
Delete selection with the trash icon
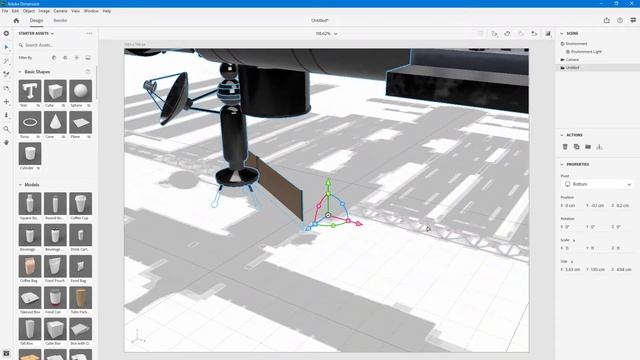pos(565,147)
